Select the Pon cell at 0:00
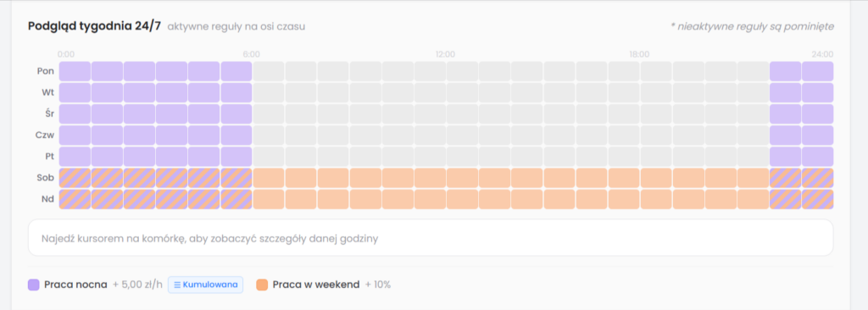 (x=75, y=71)
